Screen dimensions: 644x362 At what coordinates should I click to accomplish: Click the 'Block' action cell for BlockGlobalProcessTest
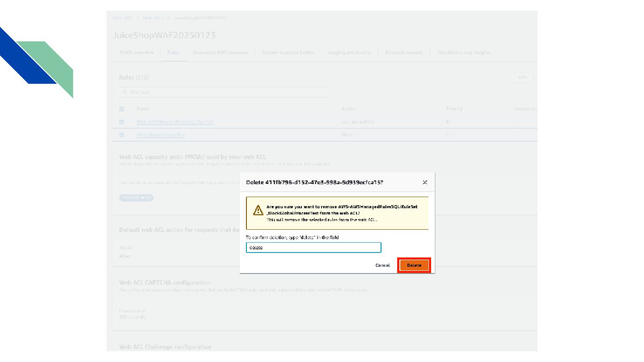pyautogui.click(x=347, y=135)
